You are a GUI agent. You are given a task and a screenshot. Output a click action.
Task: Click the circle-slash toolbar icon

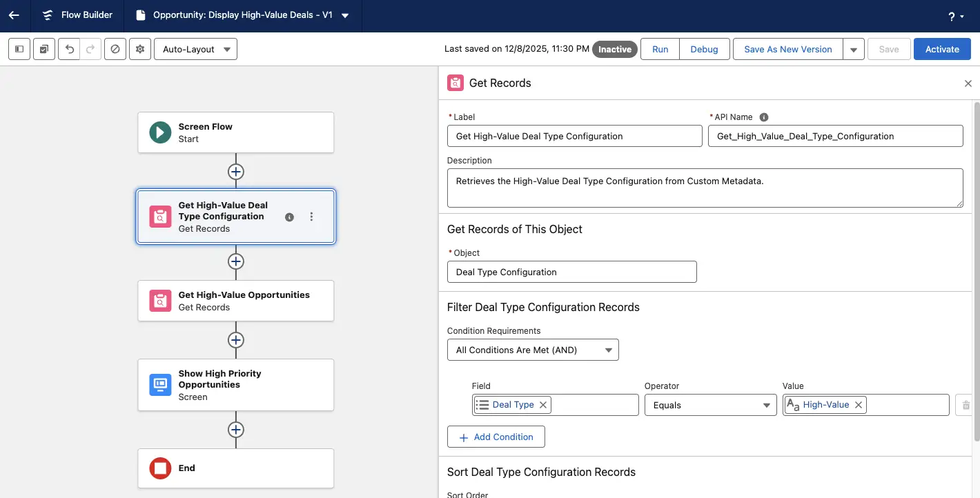115,49
